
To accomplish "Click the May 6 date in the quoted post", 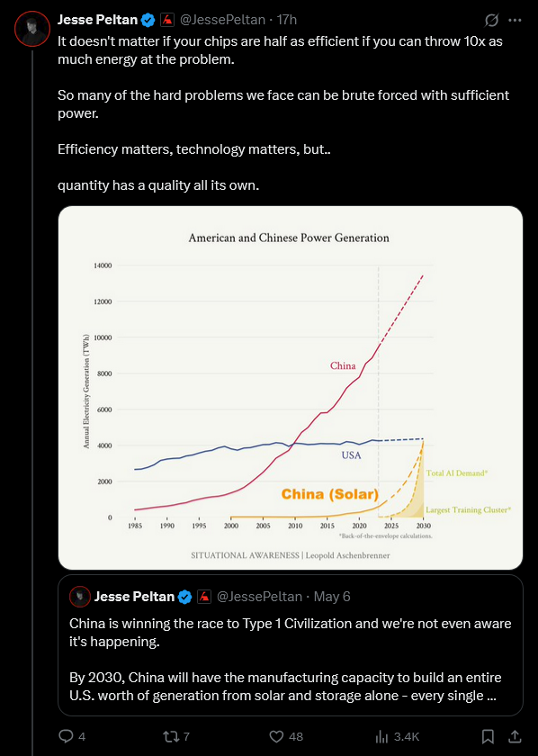I will coord(332,597).
